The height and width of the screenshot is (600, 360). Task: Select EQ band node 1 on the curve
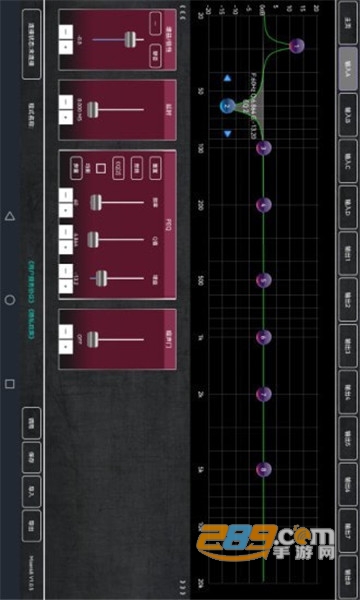coord(296,46)
